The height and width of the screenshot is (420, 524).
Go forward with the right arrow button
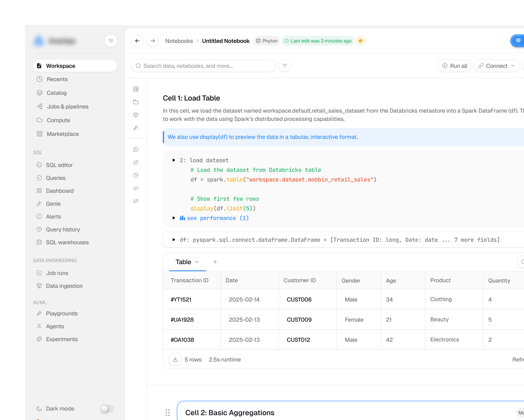pyautogui.click(x=153, y=41)
